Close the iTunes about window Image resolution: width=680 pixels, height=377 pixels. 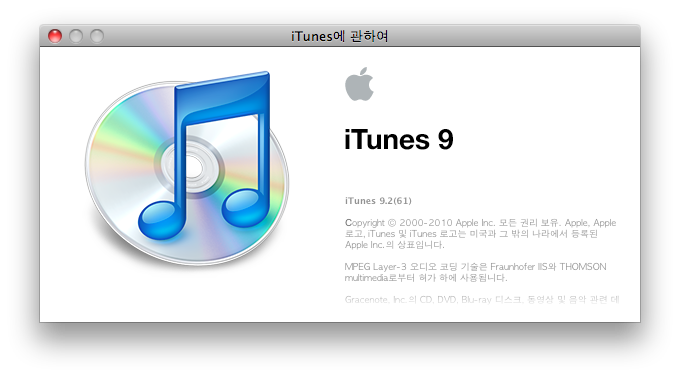(55, 36)
